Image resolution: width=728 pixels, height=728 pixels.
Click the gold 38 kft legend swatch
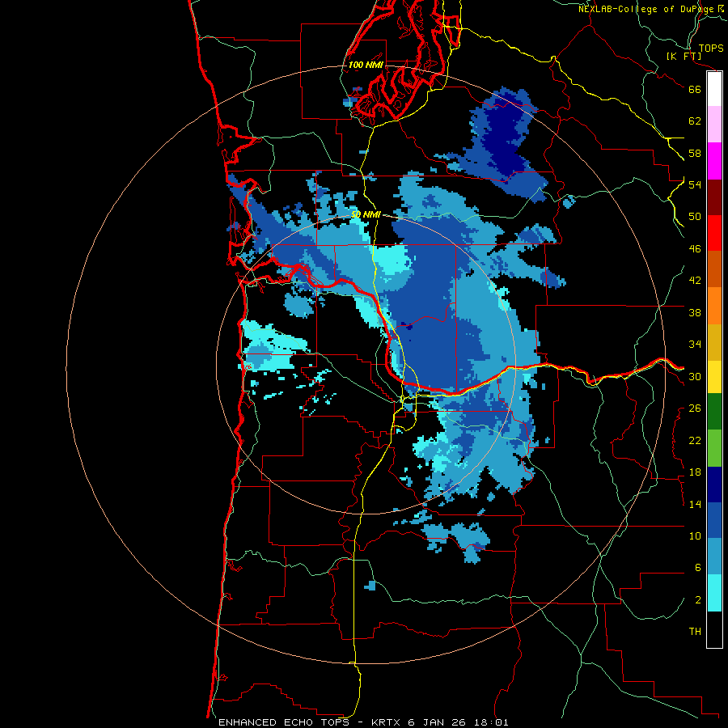pos(714,341)
